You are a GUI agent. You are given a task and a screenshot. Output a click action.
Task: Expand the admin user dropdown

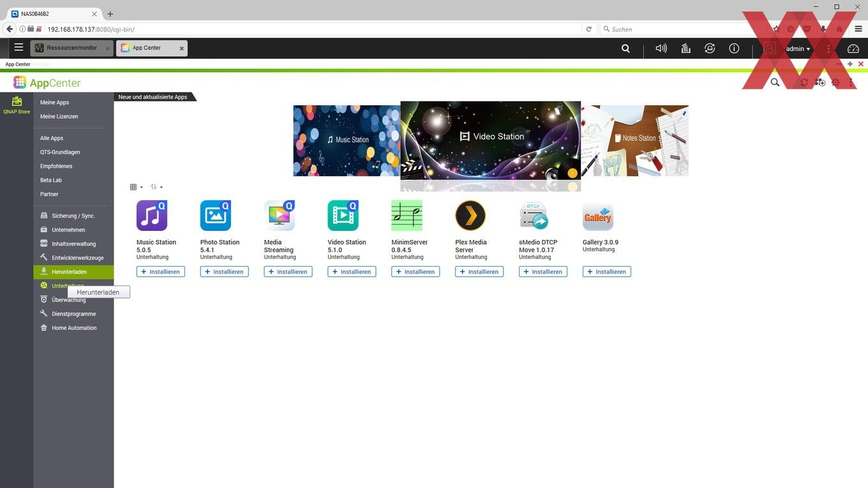pyautogui.click(x=798, y=48)
